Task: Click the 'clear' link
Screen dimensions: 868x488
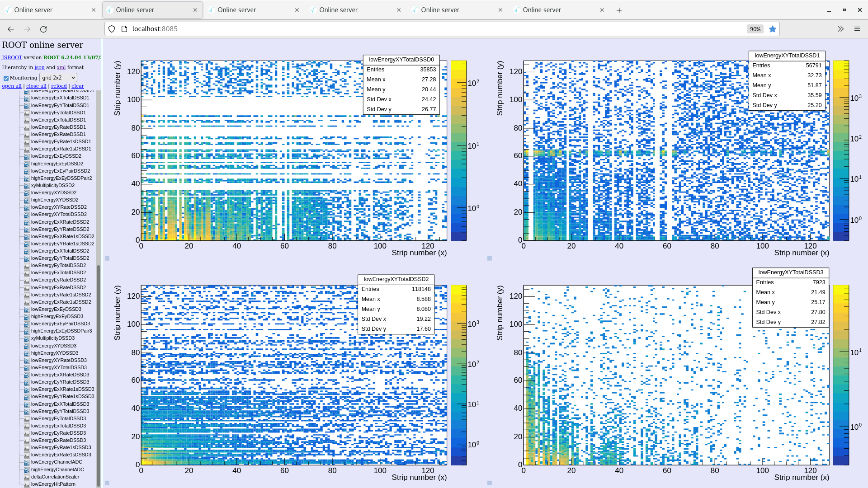Action: (x=77, y=86)
